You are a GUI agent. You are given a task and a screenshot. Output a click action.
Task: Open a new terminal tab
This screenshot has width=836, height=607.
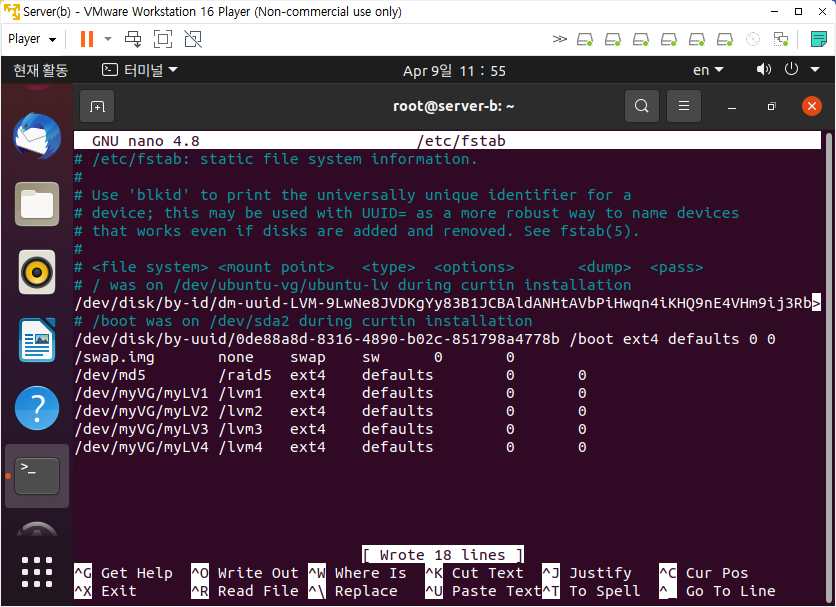tap(97, 106)
